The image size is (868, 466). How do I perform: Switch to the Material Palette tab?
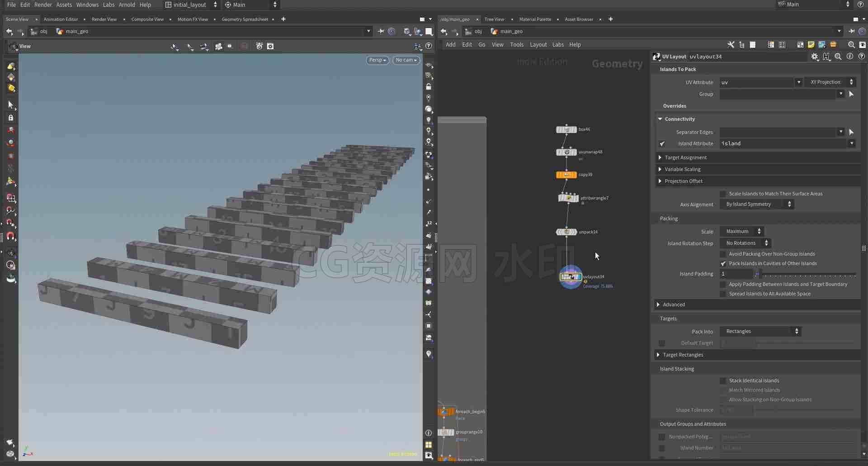click(535, 19)
